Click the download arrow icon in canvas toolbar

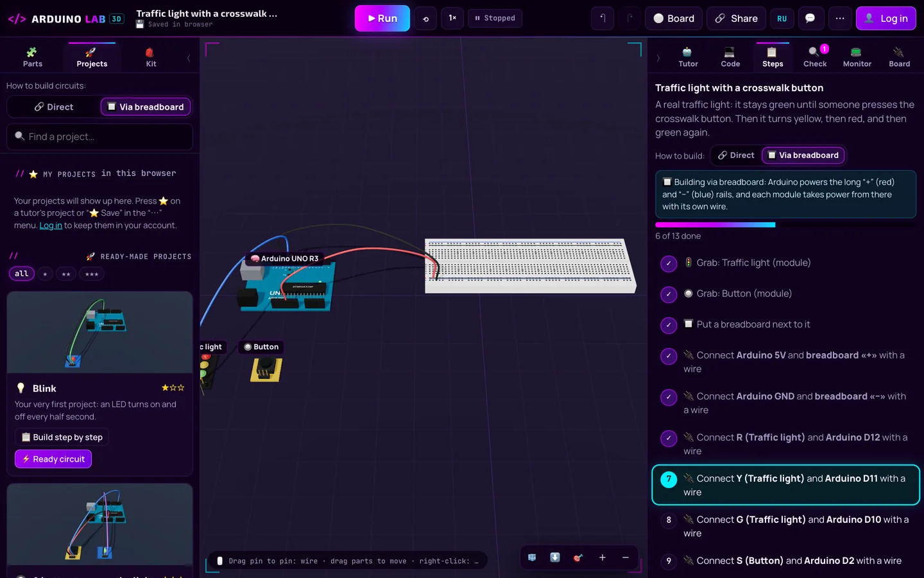click(x=555, y=557)
